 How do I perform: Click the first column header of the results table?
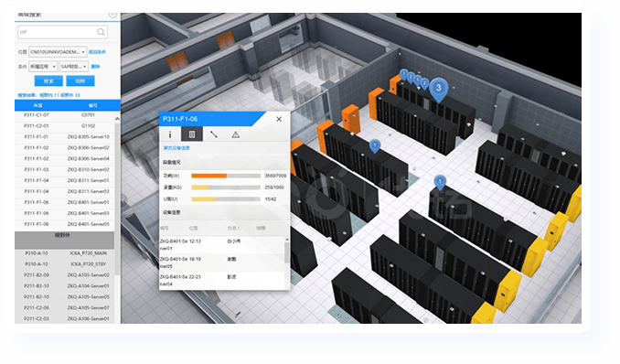(x=38, y=105)
